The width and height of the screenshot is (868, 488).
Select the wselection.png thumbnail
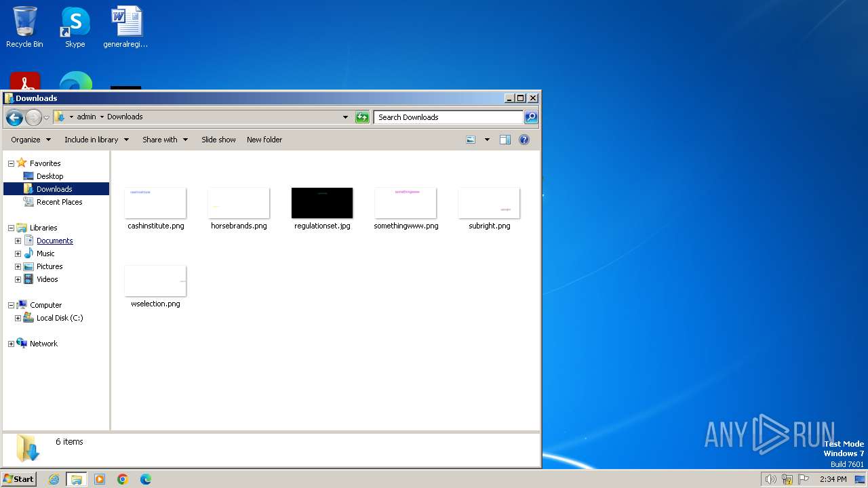[155, 281]
